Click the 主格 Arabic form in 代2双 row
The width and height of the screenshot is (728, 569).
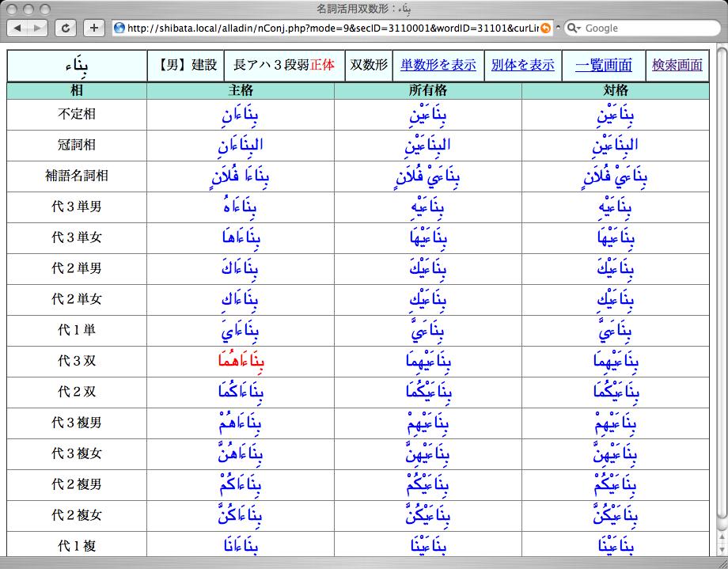(x=241, y=392)
